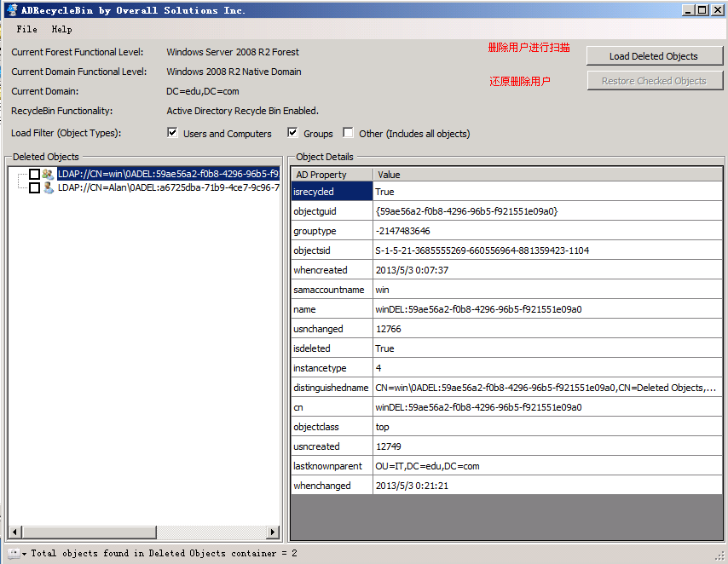Select the isdeleted property cell
This screenshot has height=564, width=728.
(332, 348)
